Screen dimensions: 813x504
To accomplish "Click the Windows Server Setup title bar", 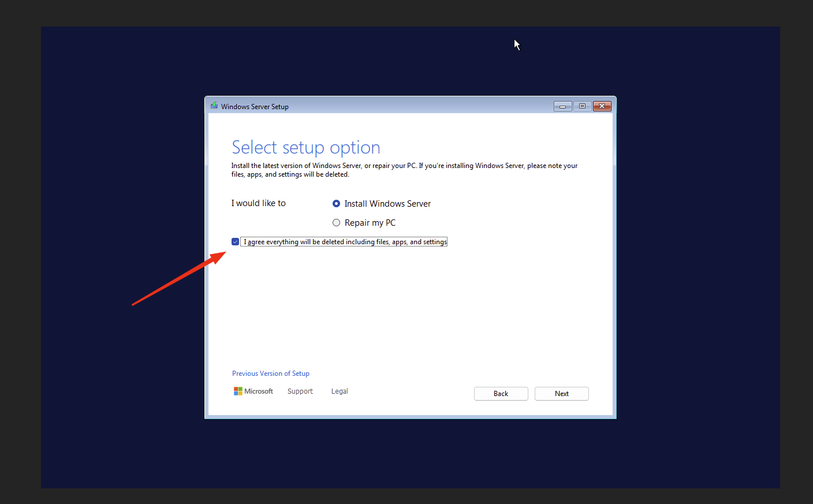I will (x=404, y=106).
